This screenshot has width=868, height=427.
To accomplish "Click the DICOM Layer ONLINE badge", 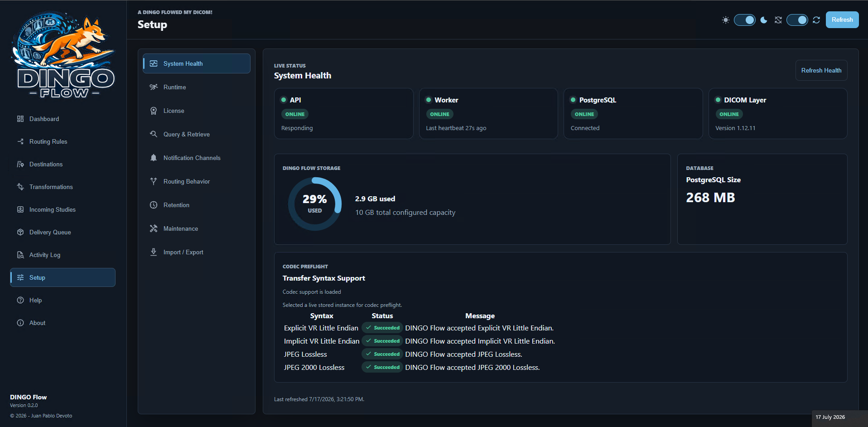I will (729, 114).
